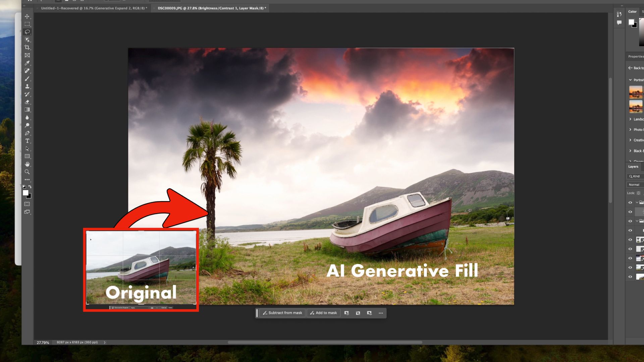Click the overflow menu button
This screenshot has width=644, height=362.
380,313
